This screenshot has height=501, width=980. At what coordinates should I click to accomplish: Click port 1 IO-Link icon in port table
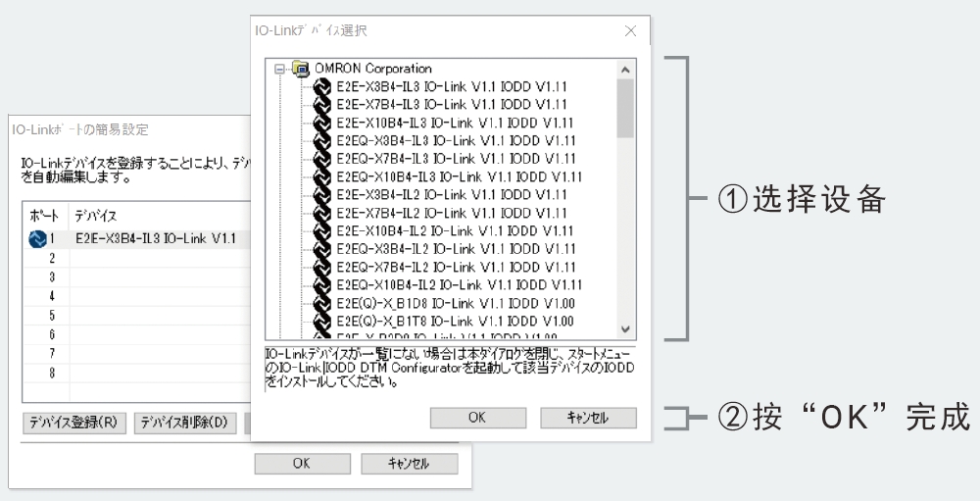coord(38,239)
